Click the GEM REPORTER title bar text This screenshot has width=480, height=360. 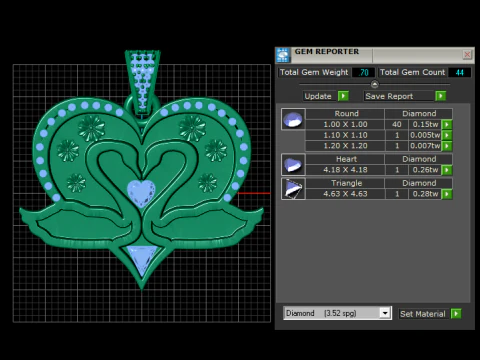[x=327, y=52]
